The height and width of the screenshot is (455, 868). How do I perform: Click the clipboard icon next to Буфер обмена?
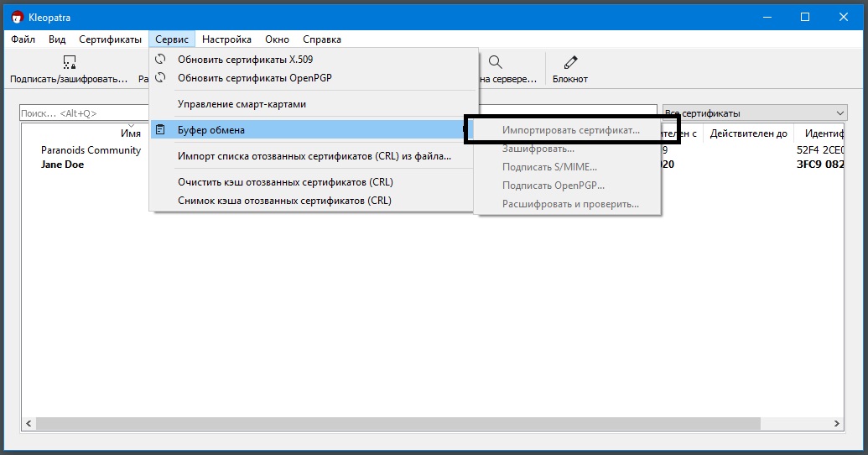pyautogui.click(x=160, y=129)
